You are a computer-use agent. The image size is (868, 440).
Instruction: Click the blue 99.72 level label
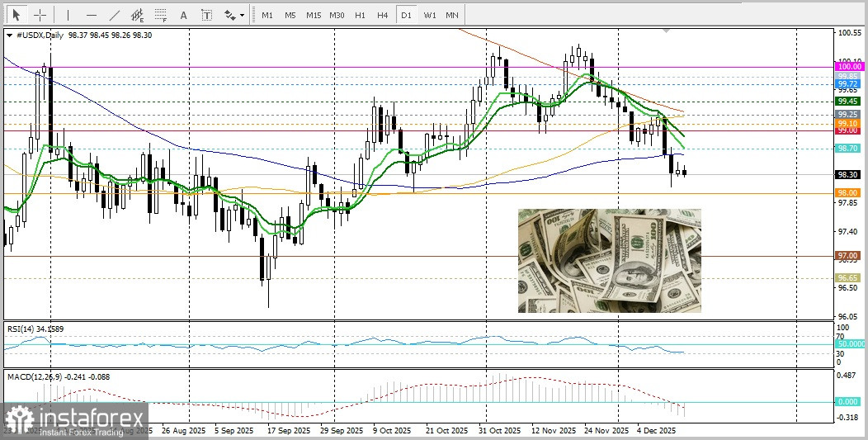pos(847,84)
